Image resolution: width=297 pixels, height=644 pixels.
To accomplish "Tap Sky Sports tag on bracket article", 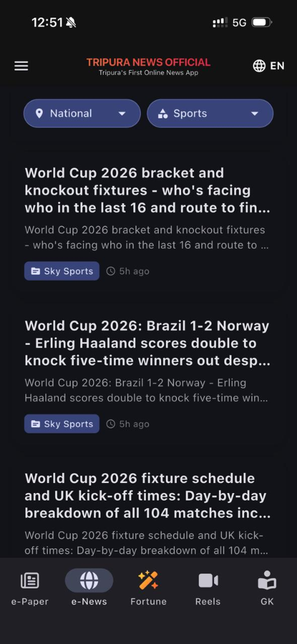I will pos(62,271).
